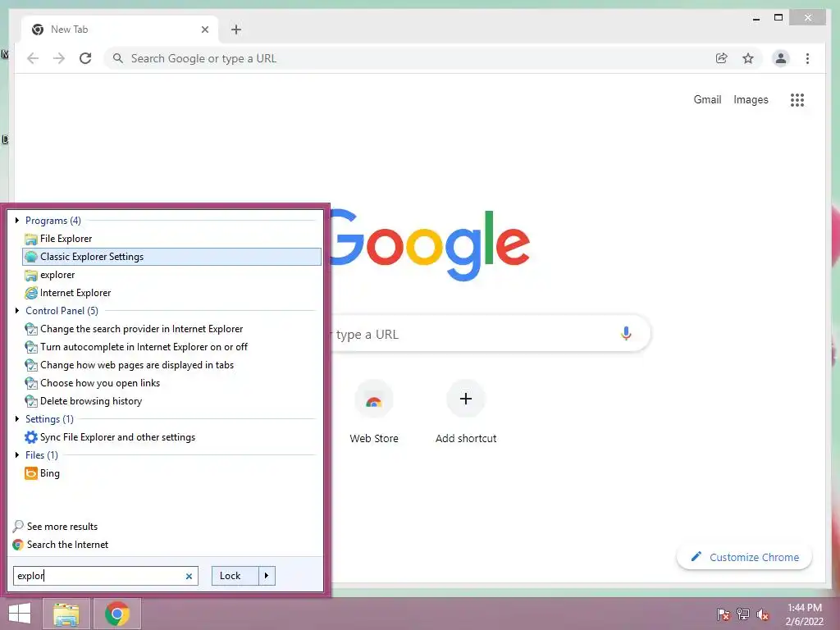
Task: Open Turn autocomplete in Internet Explorer on or off
Action: [x=171, y=347]
